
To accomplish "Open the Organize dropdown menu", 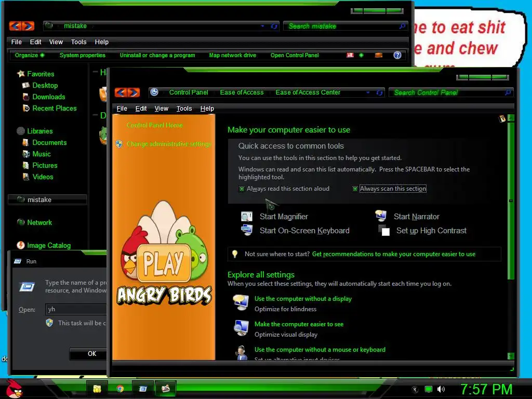I will click(x=30, y=55).
